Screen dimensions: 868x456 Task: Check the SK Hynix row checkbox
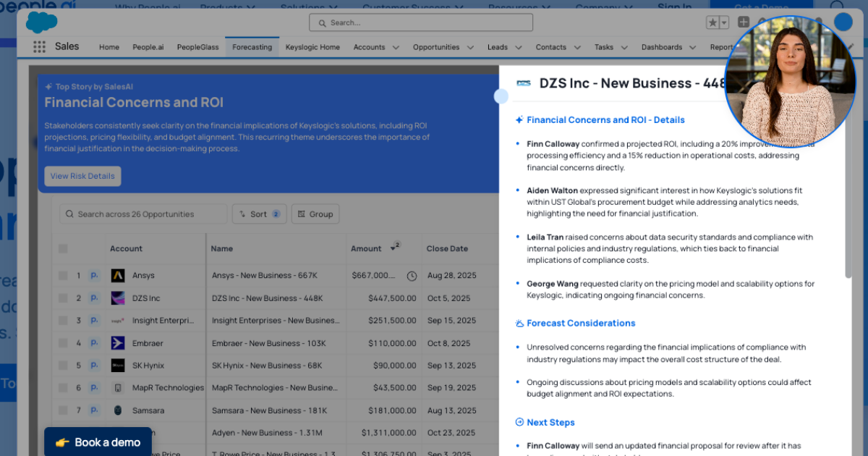click(63, 366)
